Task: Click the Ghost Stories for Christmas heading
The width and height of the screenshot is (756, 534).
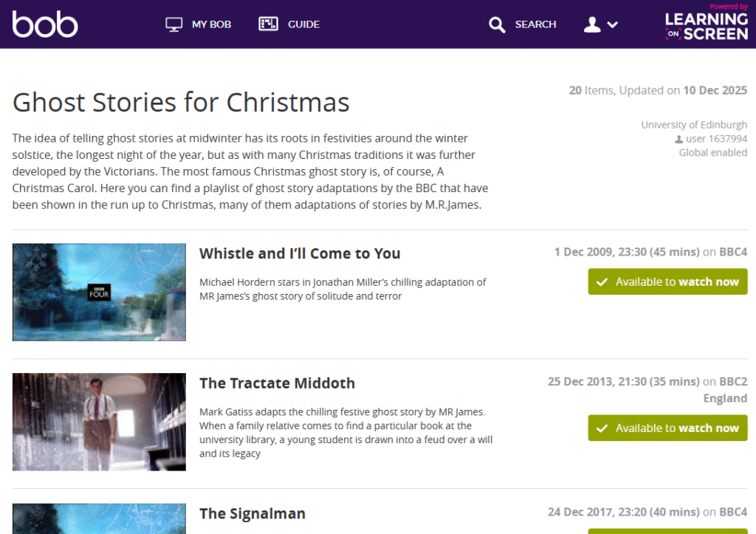Action: [x=181, y=102]
